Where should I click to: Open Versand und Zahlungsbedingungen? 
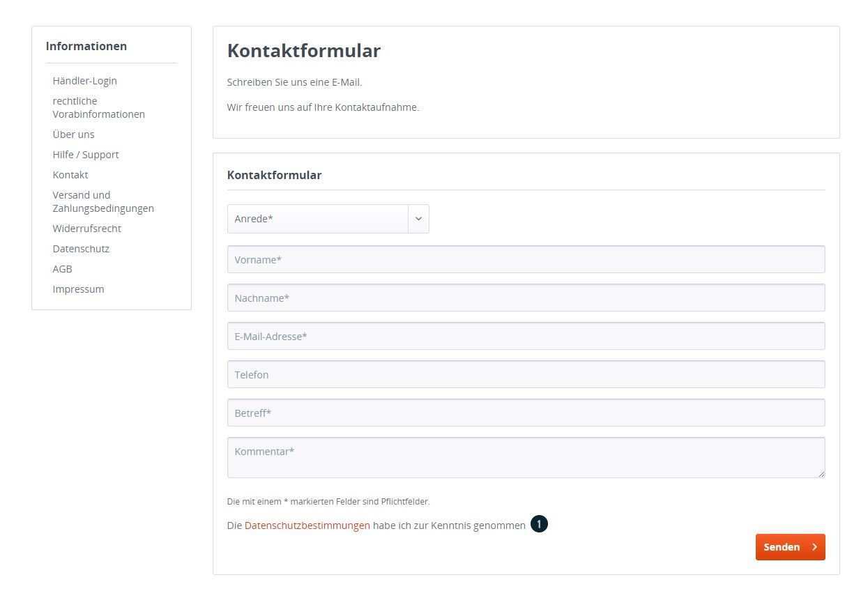[102, 201]
